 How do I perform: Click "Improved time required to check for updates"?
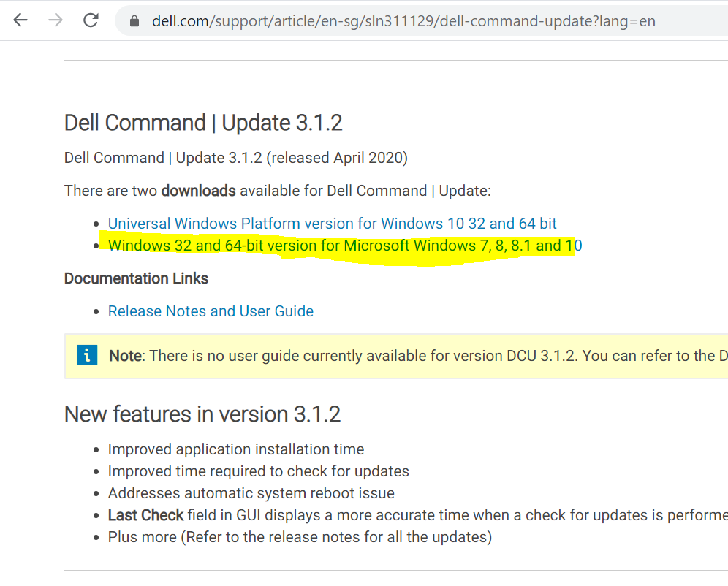pyautogui.click(x=258, y=471)
